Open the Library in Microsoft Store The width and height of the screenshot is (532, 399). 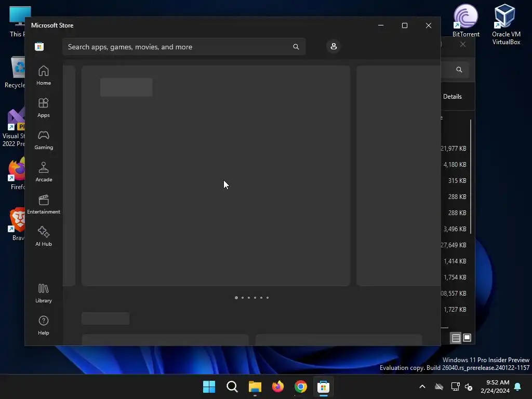44,293
